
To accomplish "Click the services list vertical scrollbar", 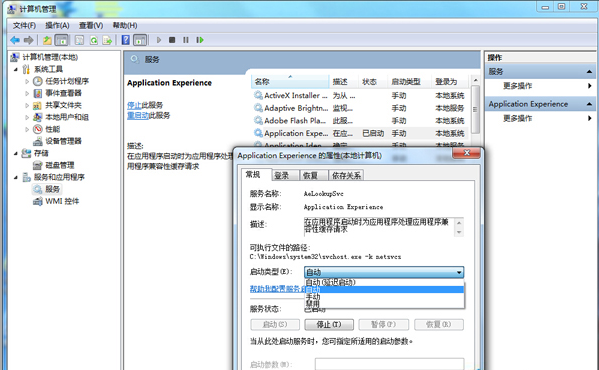I will pos(475,109).
